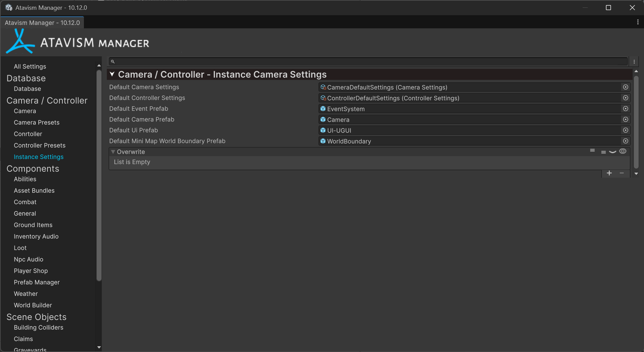
Task: Open the Weather settings item
Action: click(x=26, y=294)
